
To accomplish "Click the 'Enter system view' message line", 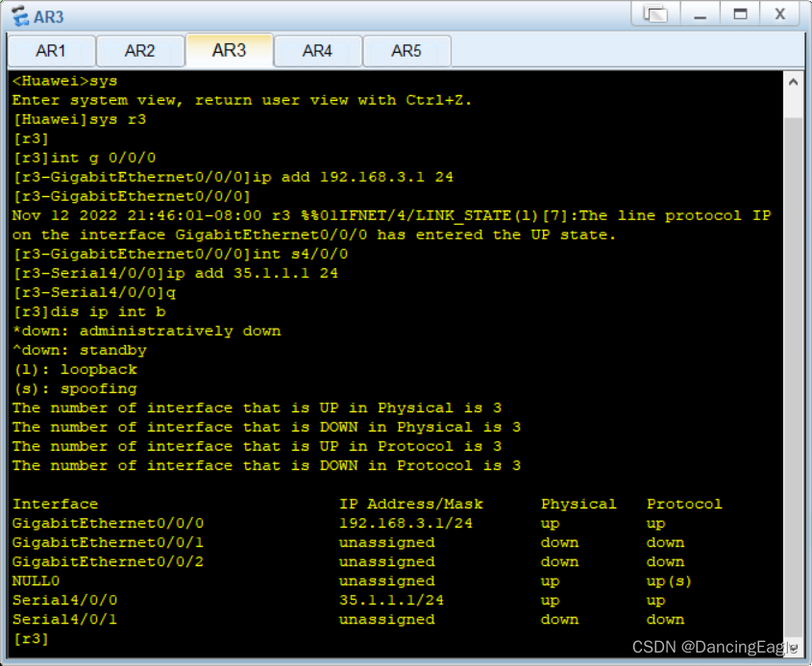I will (x=242, y=100).
